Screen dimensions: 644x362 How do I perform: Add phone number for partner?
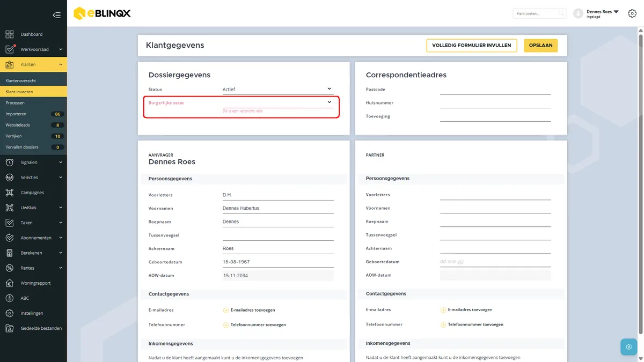pos(472,325)
